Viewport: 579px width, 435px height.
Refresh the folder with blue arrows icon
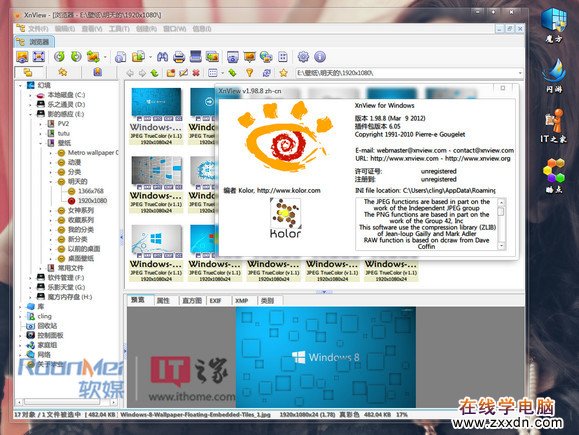coord(267,73)
